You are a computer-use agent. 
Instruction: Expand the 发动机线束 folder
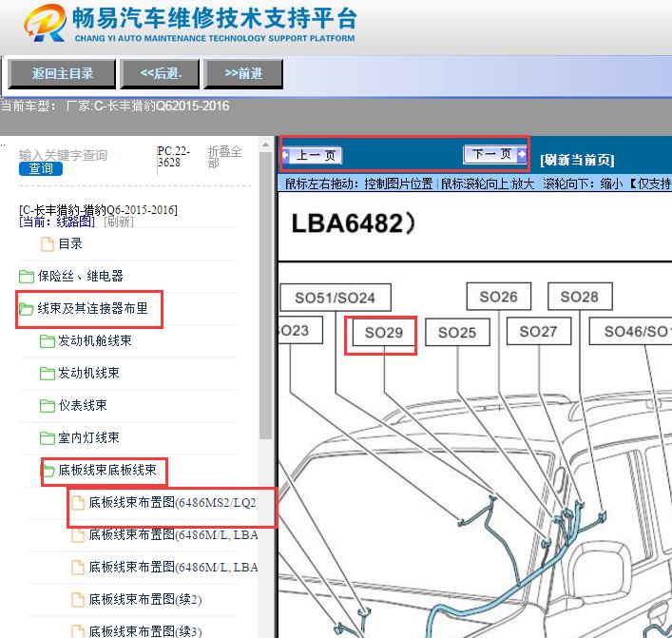(x=88, y=373)
